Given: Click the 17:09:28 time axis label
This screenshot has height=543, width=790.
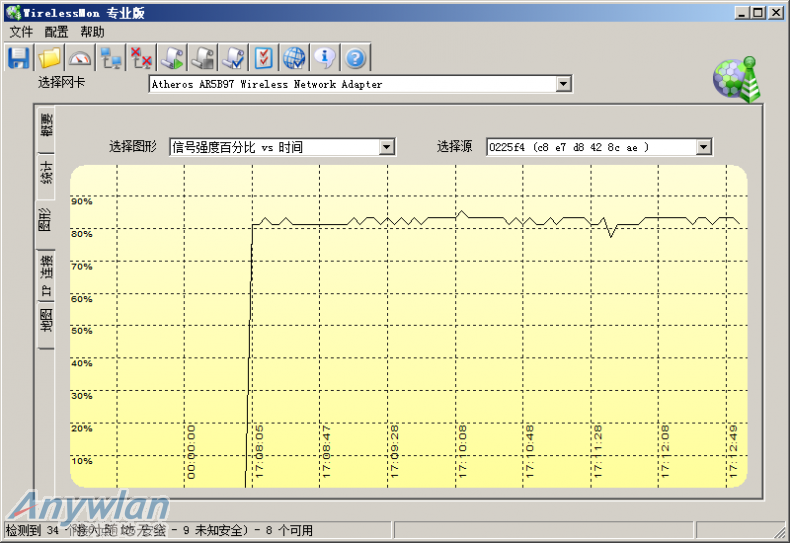Looking at the screenshot, I should (394, 451).
